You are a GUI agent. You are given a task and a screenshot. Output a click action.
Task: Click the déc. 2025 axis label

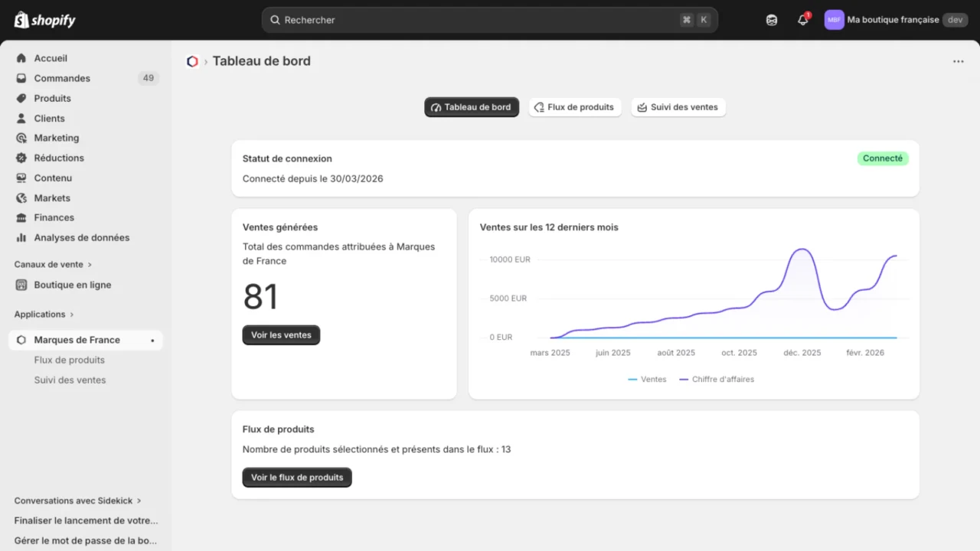click(802, 353)
